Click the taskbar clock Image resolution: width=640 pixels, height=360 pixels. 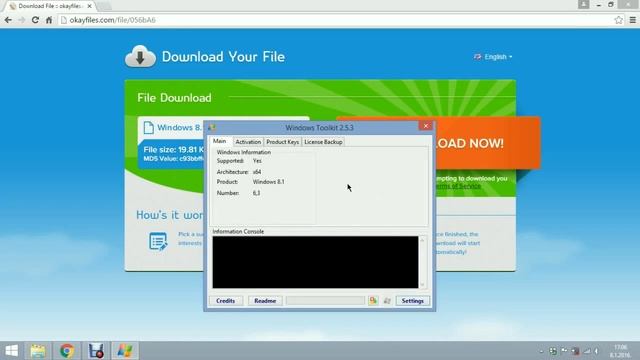[x=620, y=351]
